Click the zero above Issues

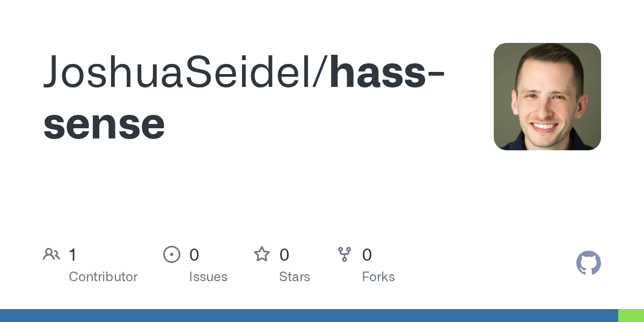pyautogui.click(x=194, y=255)
